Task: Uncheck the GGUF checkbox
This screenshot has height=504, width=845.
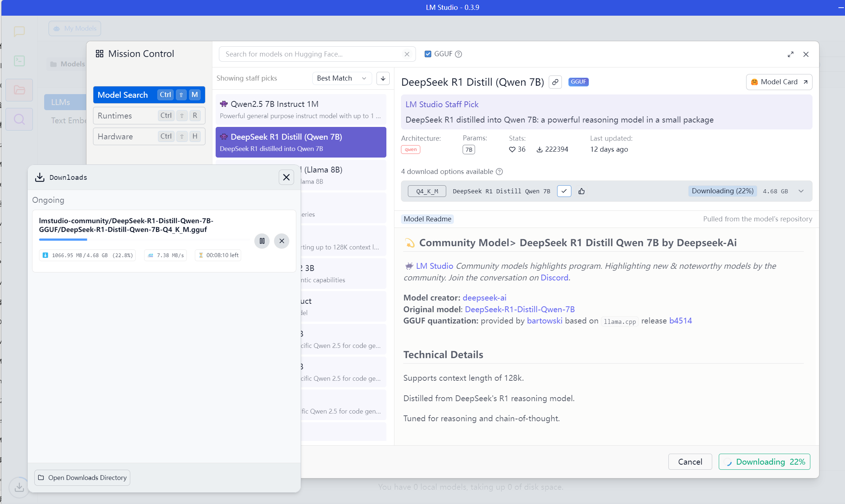Action: [x=428, y=54]
